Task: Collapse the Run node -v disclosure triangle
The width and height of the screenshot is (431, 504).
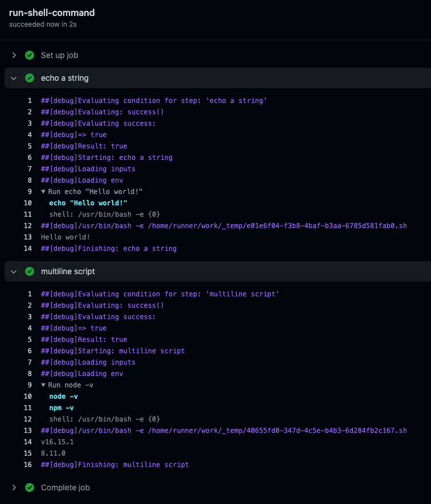Action: tap(43, 385)
